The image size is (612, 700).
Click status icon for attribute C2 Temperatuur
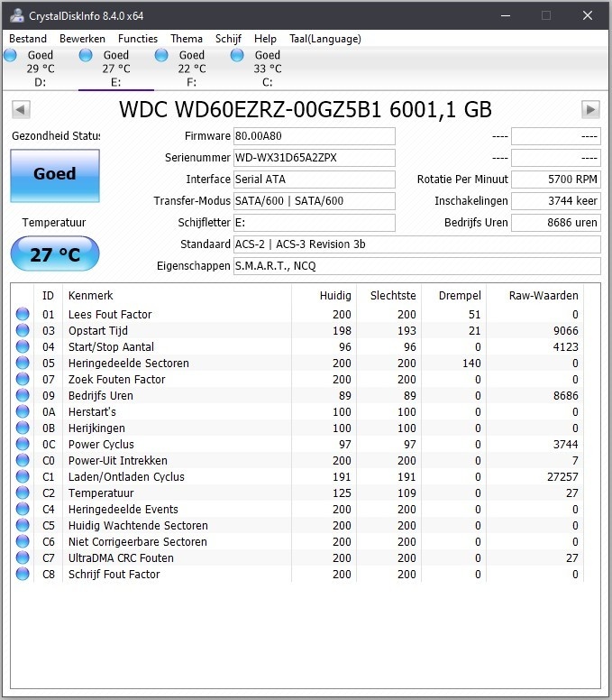(x=23, y=493)
